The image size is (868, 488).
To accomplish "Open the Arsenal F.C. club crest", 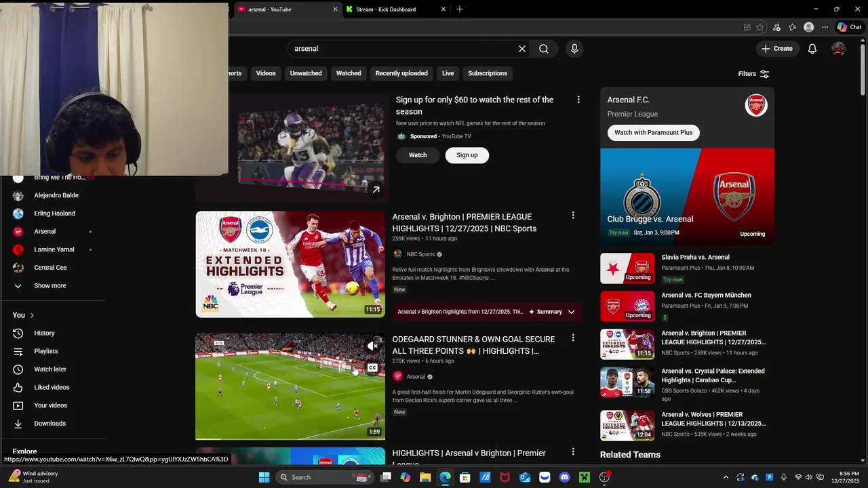I will point(756,105).
